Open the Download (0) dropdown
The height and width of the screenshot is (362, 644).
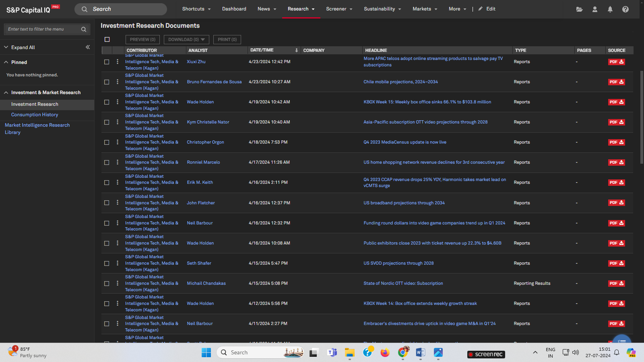pos(186,39)
